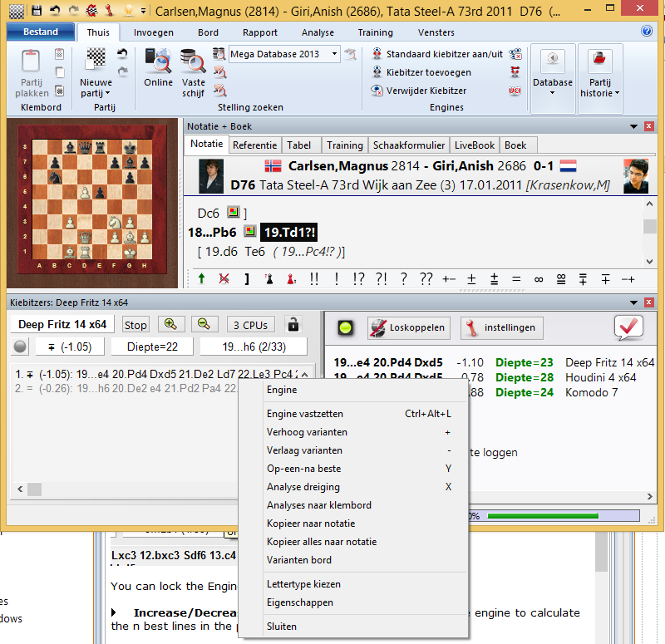Click the red checkmark speech bubble icon
The height and width of the screenshot is (644, 665).
628,327
